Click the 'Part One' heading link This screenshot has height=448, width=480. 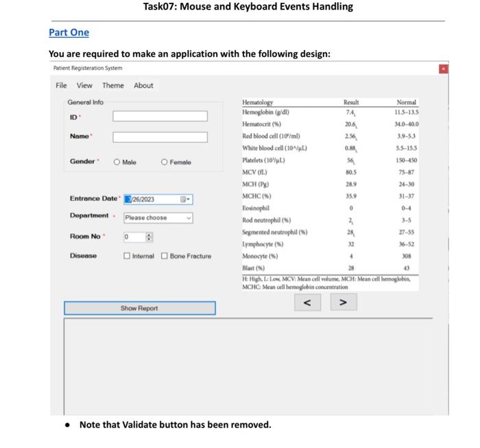click(69, 32)
